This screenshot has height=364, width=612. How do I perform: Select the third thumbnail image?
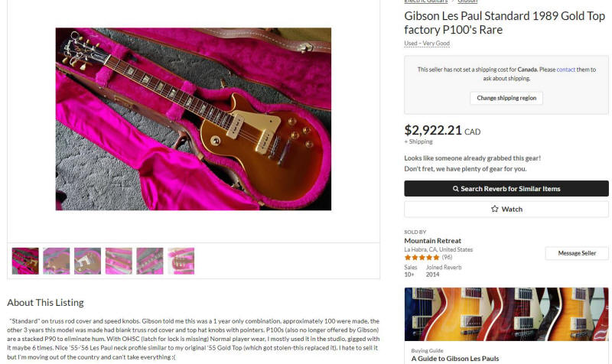coord(87,261)
